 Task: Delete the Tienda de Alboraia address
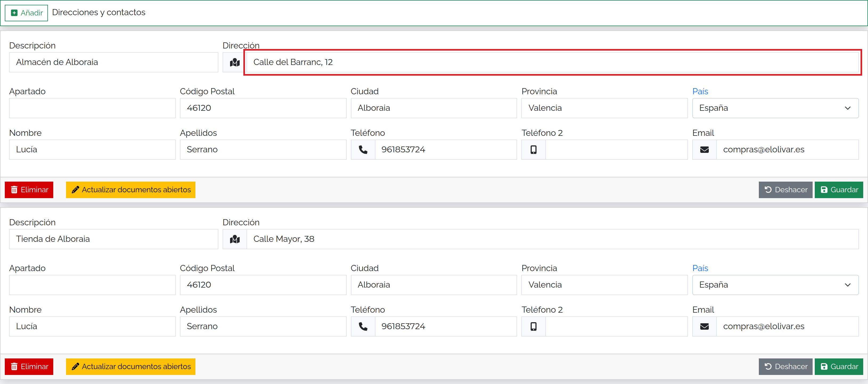tap(29, 366)
